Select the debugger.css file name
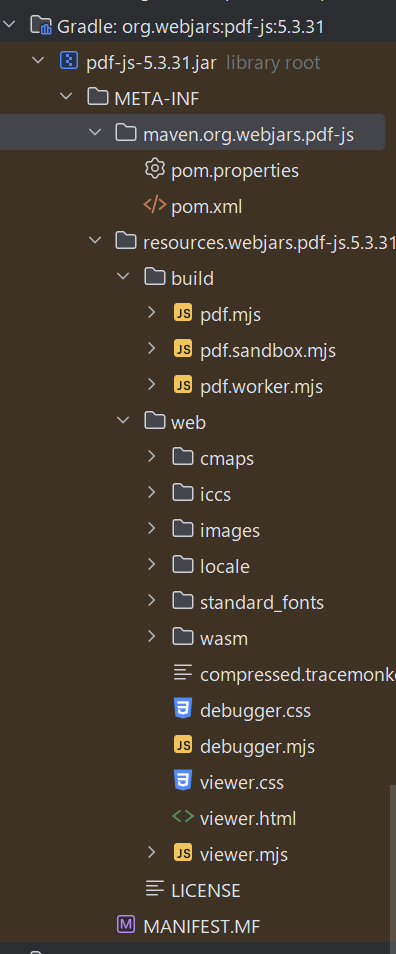Image resolution: width=396 pixels, height=954 pixels. click(255, 710)
